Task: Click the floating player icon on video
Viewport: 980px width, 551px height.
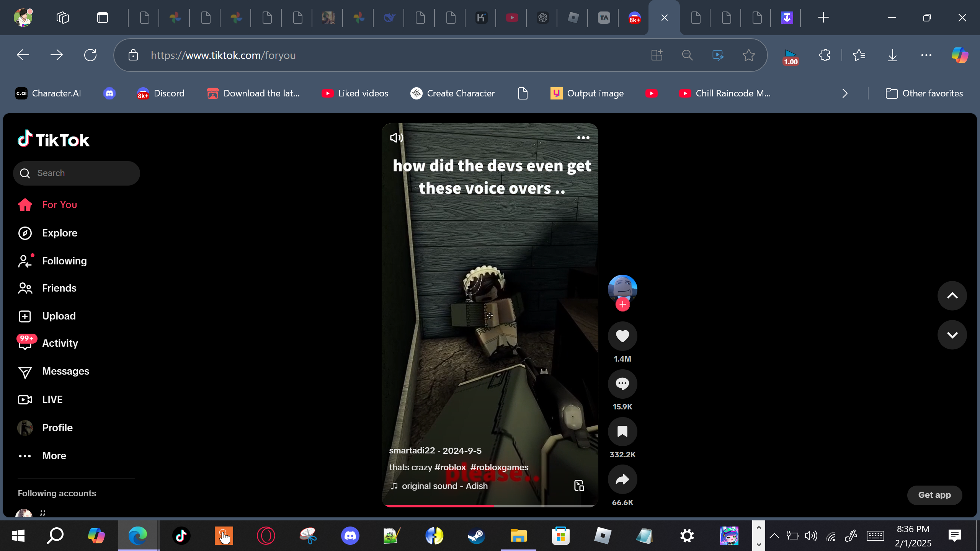Action: click(579, 486)
